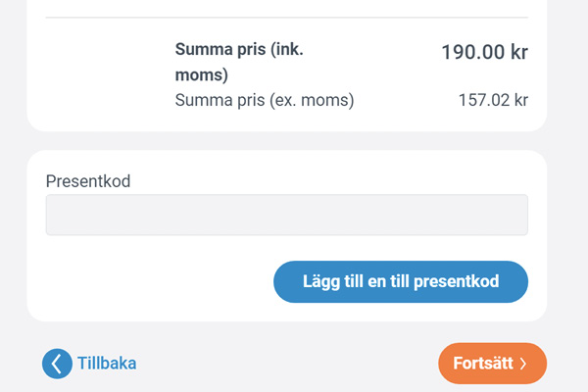The image size is (588, 392).
Task: Click the 157.02 kr amount excluding VAT
Action: tap(493, 100)
